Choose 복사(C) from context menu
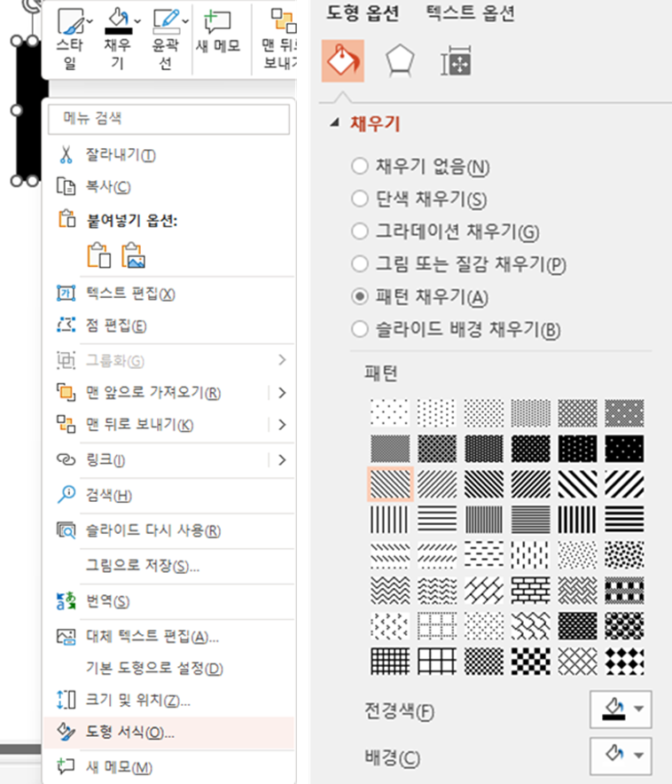Image resolution: width=672 pixels, height=784 pixels. pos(168,186)
